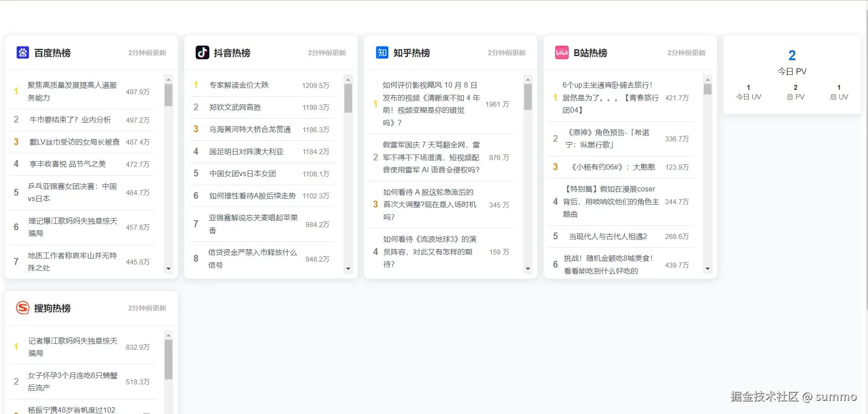This screenshot has width=868, height=414.
Task: Click down arrow of 抖音热榜 scrollbar
Action: click(x=348, y=269)
